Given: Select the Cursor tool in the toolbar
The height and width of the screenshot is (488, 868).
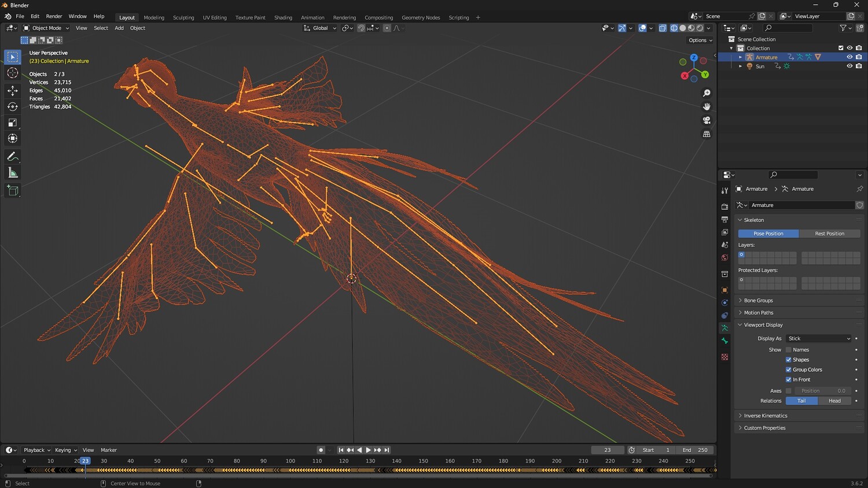Looking at the screenshot, I should point(12,73).
